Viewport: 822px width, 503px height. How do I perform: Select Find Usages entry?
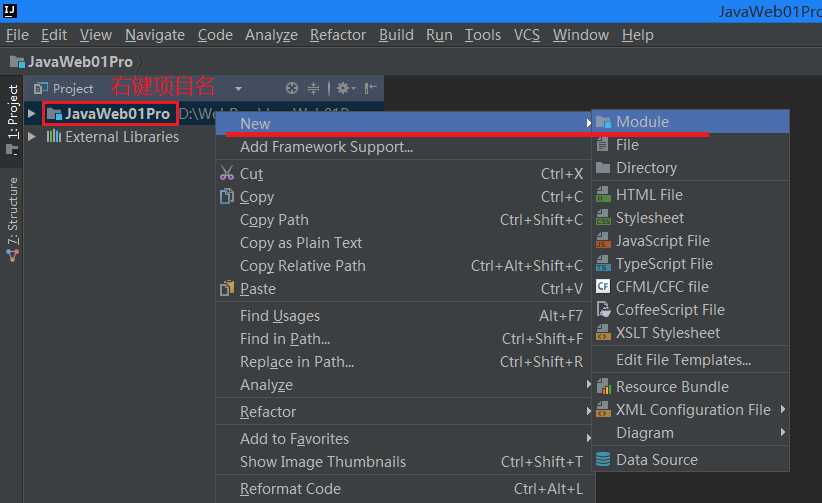tap(403, 316)
